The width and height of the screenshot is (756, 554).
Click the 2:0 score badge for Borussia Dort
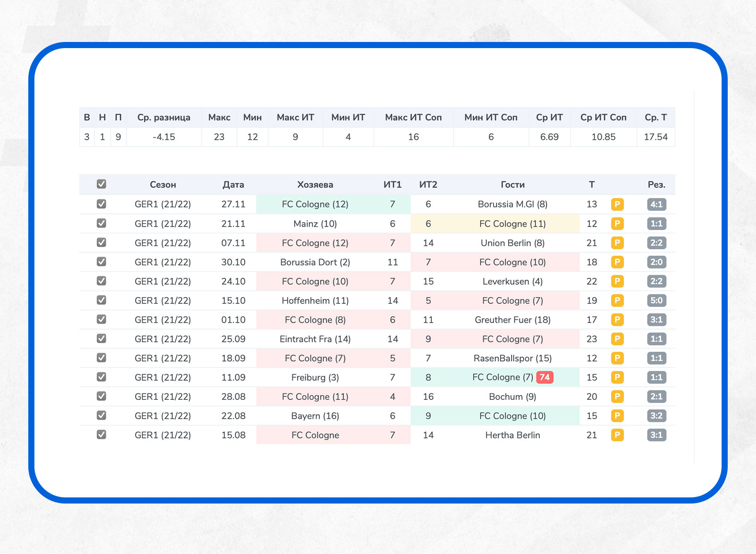(x=656, y=262)
